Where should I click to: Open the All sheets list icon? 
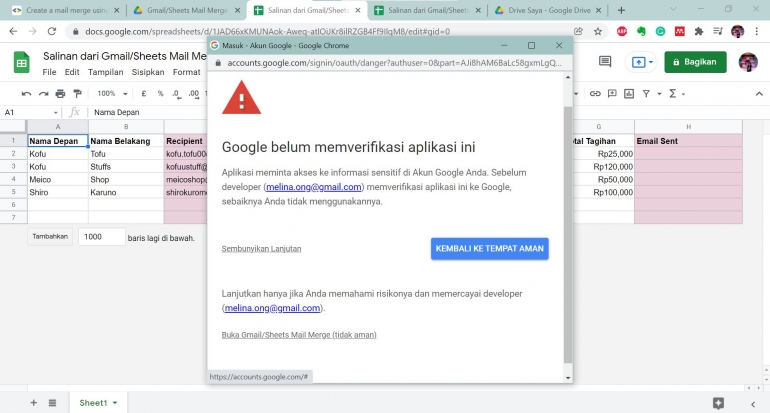click(53, 403)
